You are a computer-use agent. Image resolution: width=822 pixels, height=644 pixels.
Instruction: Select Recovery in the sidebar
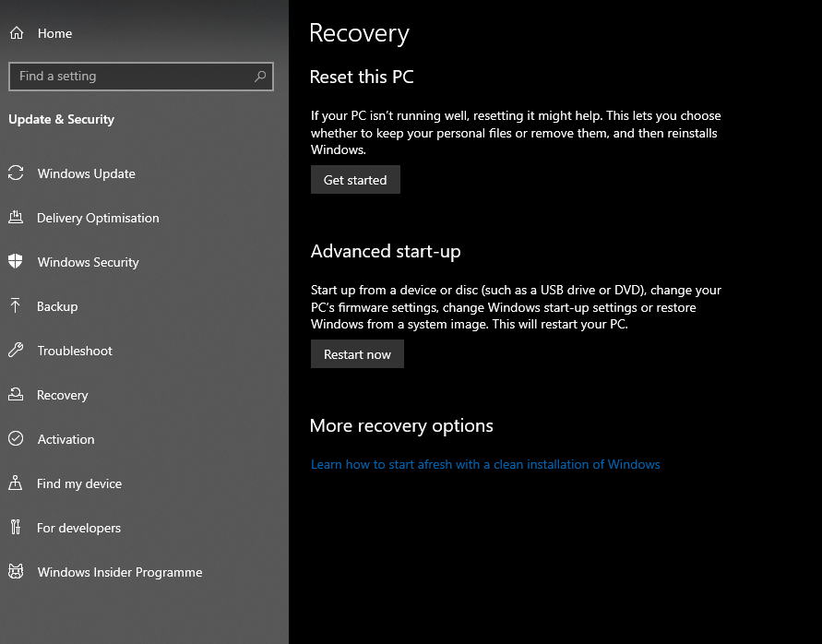[x=63, y=395]
